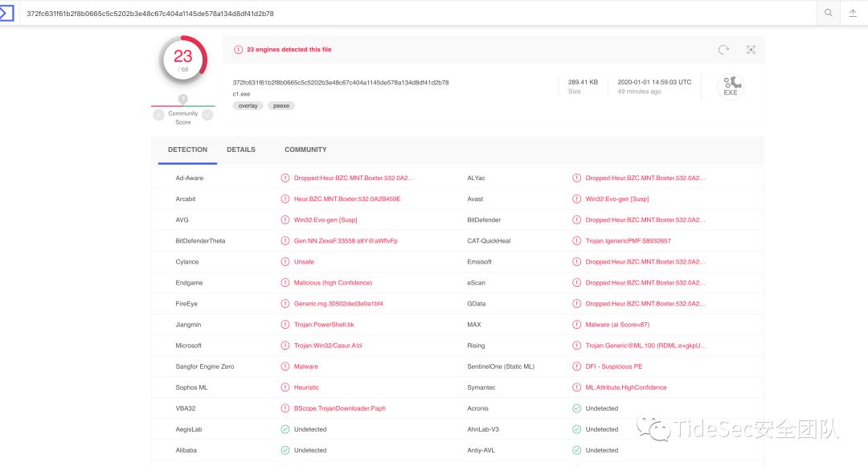Screen dimensions: 868x467
Task: Open the DETAILS tab
Action: [241, 150]
